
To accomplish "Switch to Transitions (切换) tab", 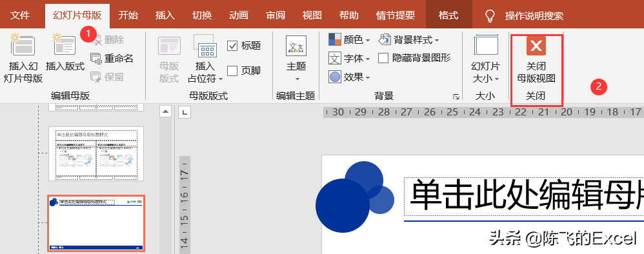I will pos(202,15).
